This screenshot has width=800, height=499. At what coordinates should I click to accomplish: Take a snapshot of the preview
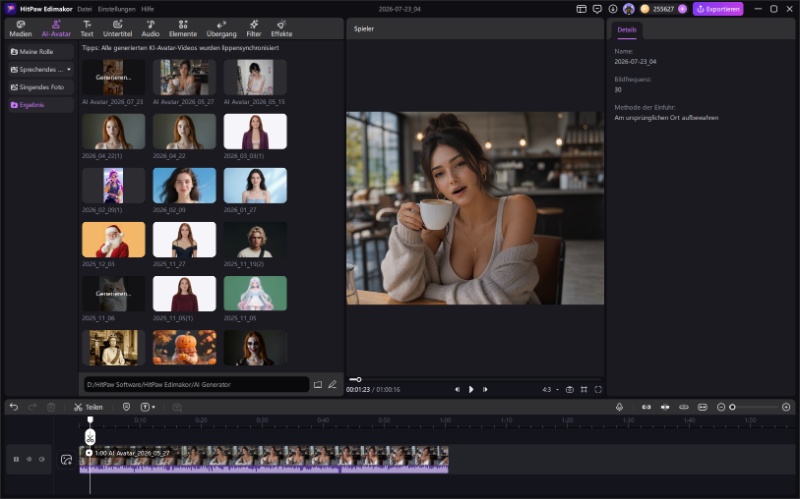(x=569, y=389)
